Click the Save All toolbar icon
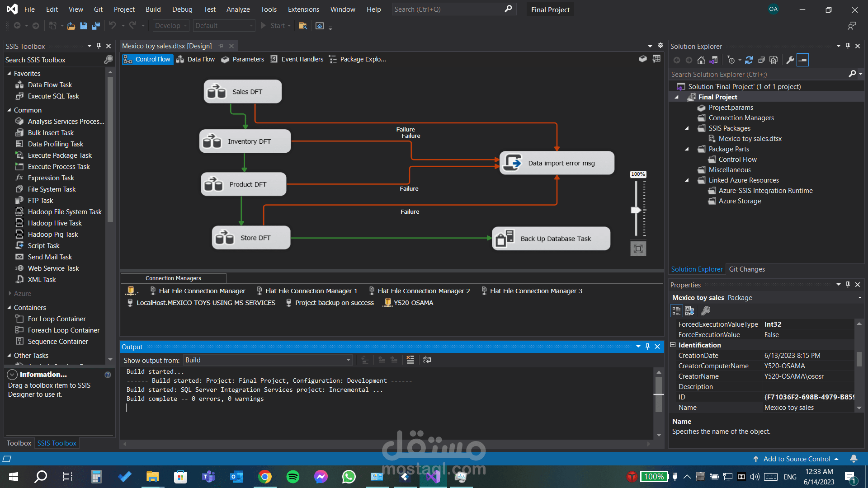The height and width of the screenshot is (488, 868). (95, 26)
